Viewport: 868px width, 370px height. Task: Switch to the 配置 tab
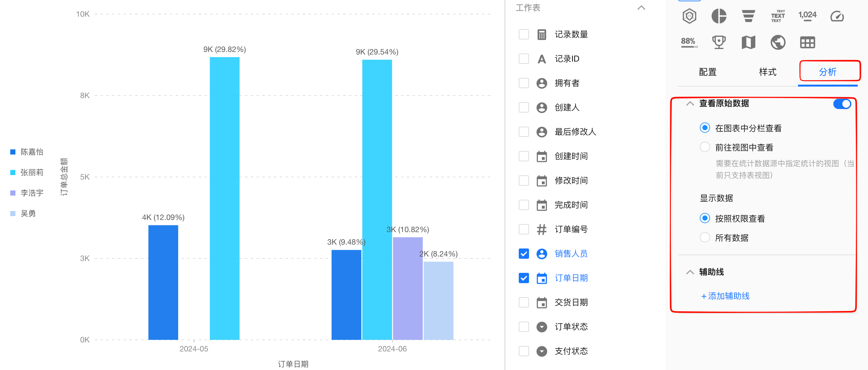pyautogui.click(x=707, y=72)
